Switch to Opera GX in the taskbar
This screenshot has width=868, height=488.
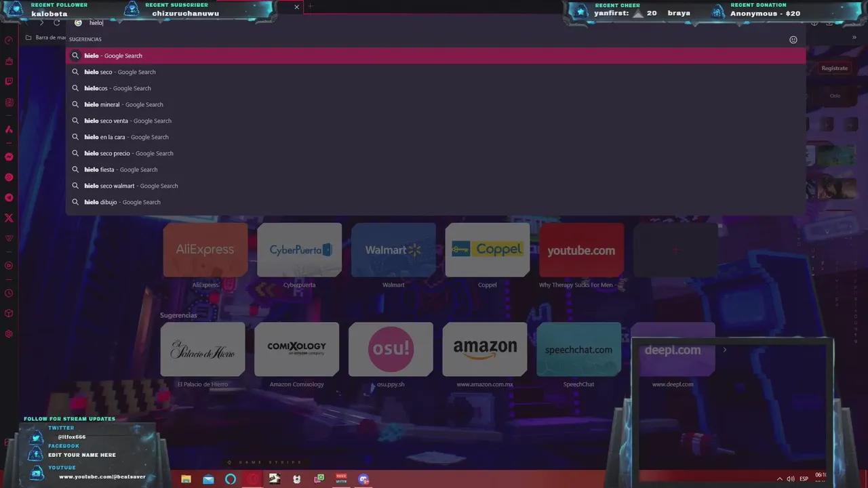(252, 479)
